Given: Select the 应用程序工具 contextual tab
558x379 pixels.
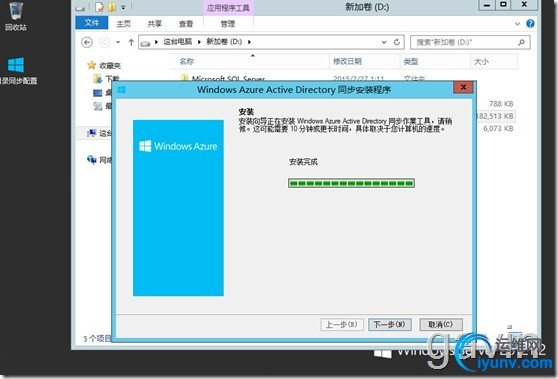Looking at the screenshot, I should (x=228, y=7).
